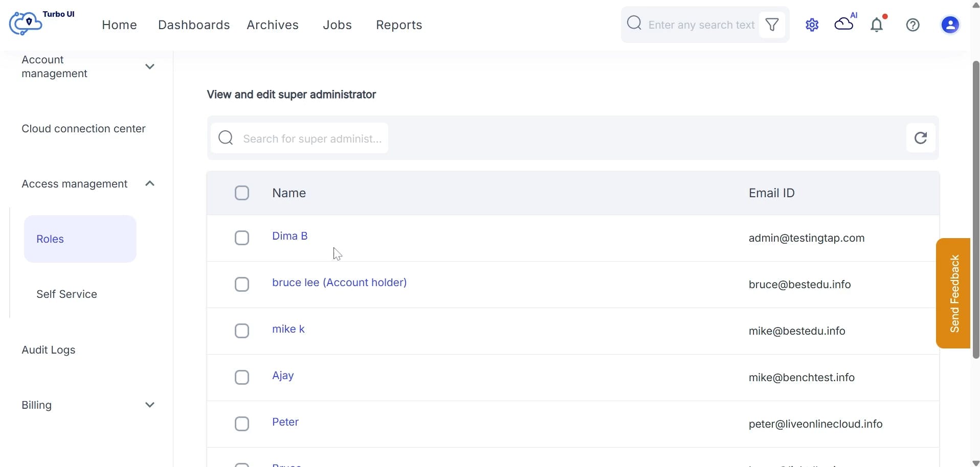Open the settings gear icon
The width and height of the screenshot is (980, 467).
[x=812, y=25]
